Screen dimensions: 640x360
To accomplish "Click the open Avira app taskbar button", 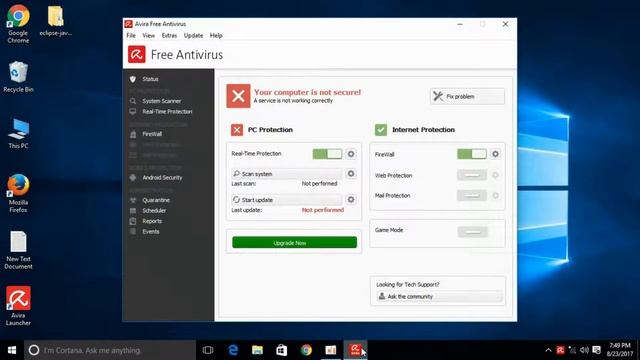I will tap(356, 350).
